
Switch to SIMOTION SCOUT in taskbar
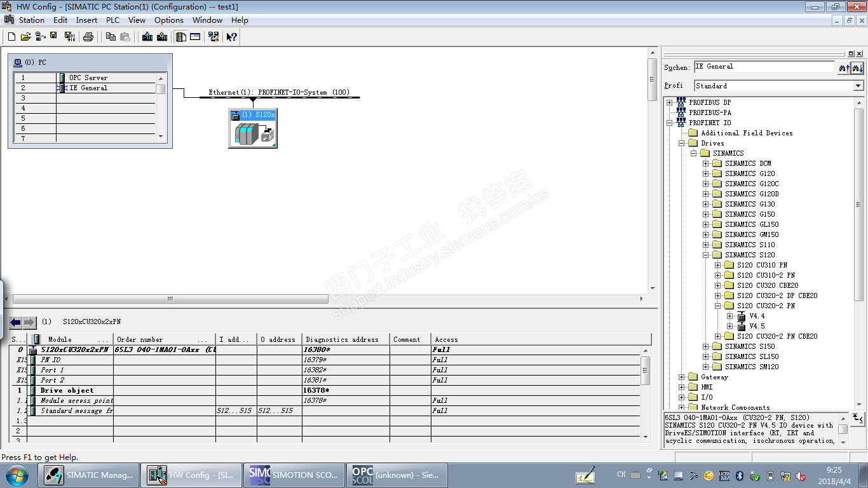point(295,475)
